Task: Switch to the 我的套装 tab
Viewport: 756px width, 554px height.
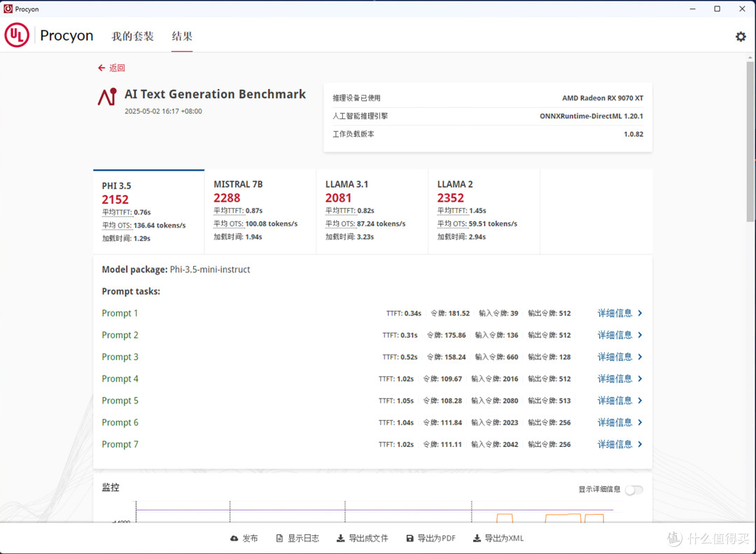Action: click(x=132, y=36)
